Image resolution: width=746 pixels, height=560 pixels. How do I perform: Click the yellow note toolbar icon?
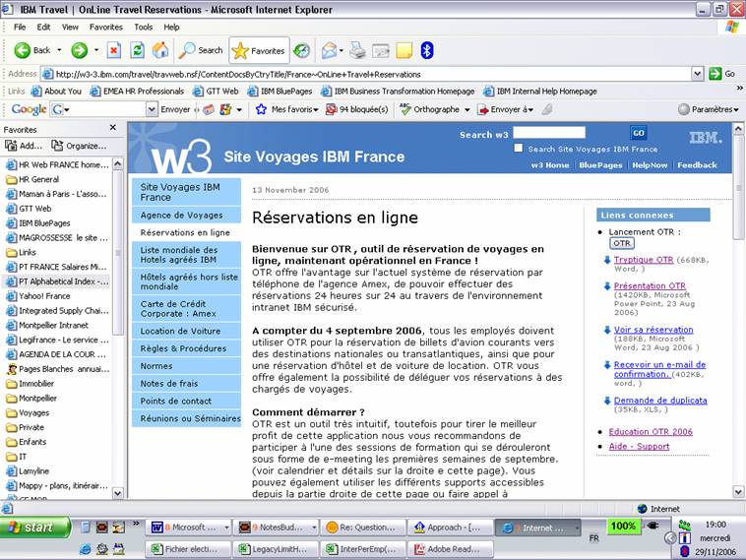pyautogui.click(x=404, y=50)
